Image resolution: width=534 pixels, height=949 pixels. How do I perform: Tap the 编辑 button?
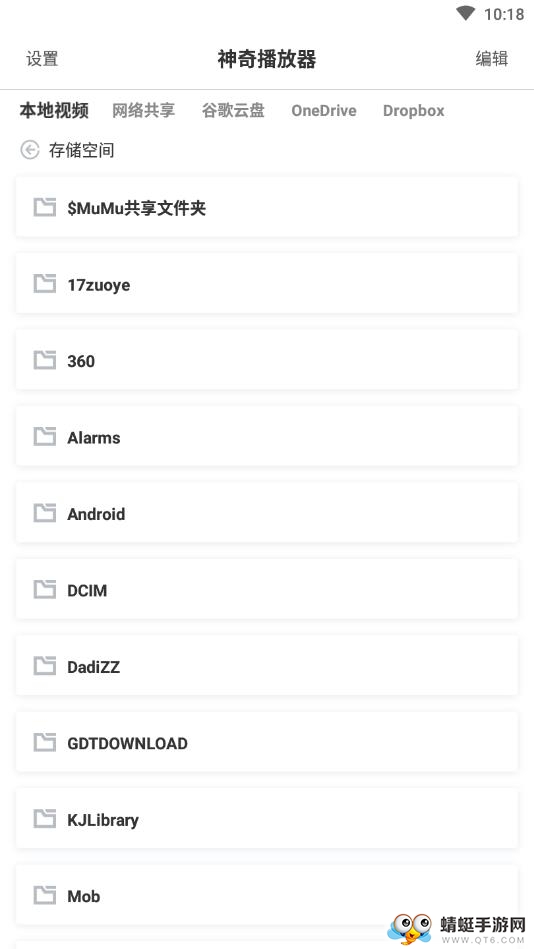[492, 59]
